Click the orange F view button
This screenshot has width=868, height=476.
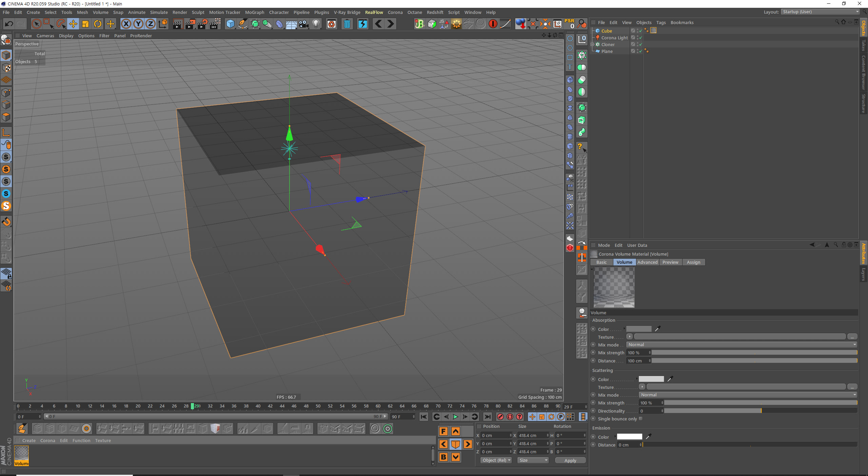point(443,431)
